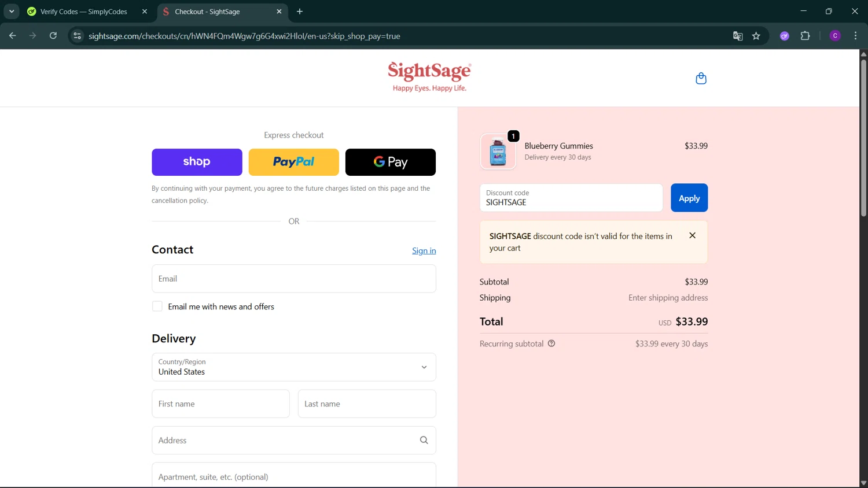Viewport: 868px width, 488px height.
Task: Focus the First name field
Action: click(x=220, y=404)
